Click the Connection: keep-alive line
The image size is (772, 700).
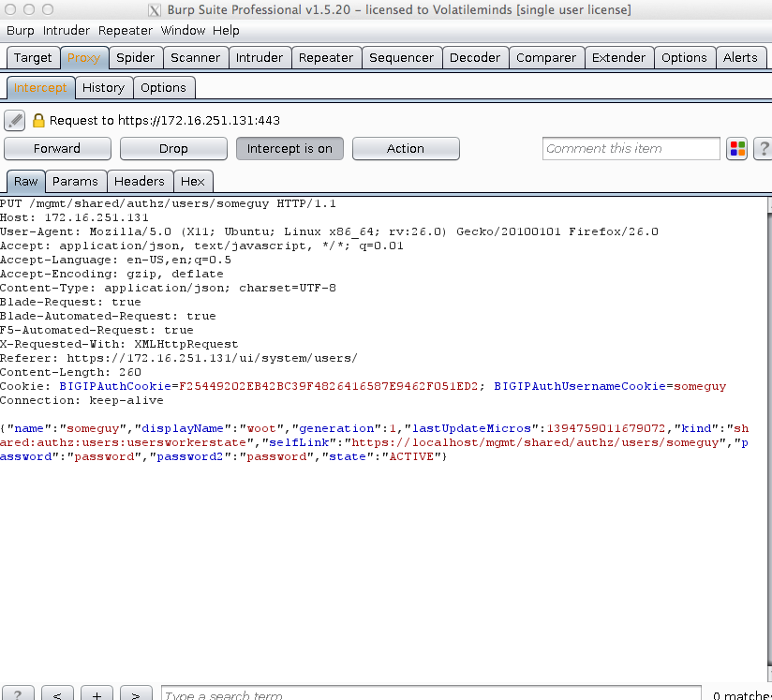(82, 400)
